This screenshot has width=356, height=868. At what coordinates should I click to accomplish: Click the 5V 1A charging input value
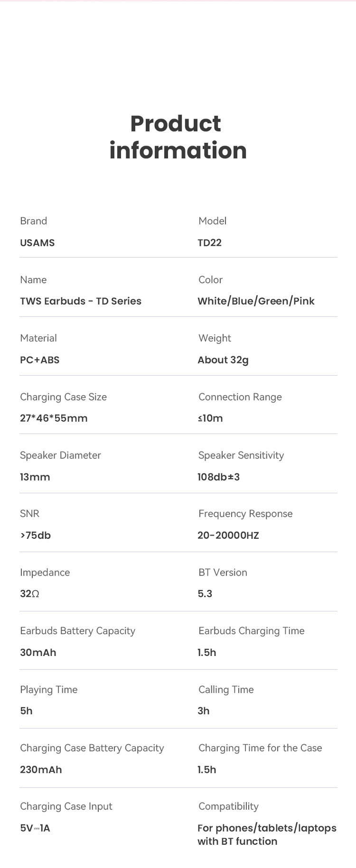(35, 828)
